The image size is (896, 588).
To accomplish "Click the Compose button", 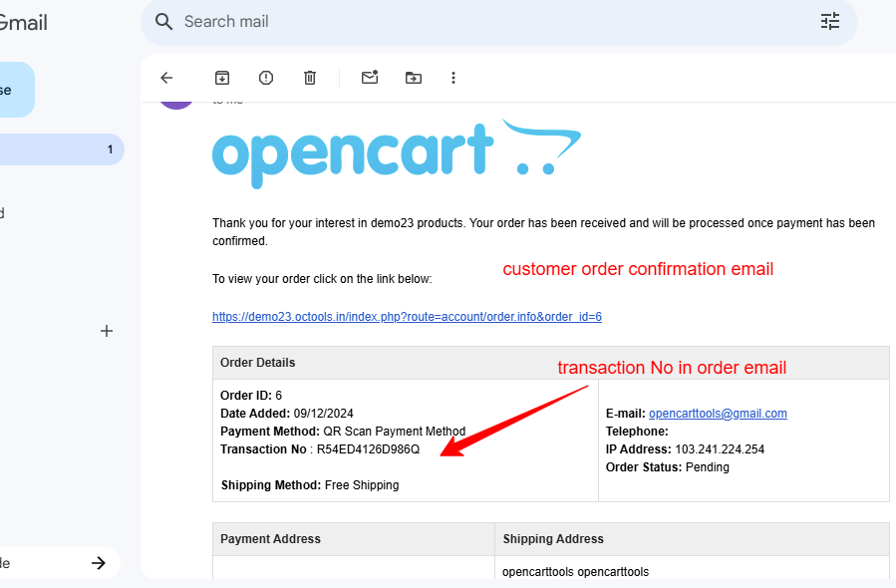I will (16, 90).
